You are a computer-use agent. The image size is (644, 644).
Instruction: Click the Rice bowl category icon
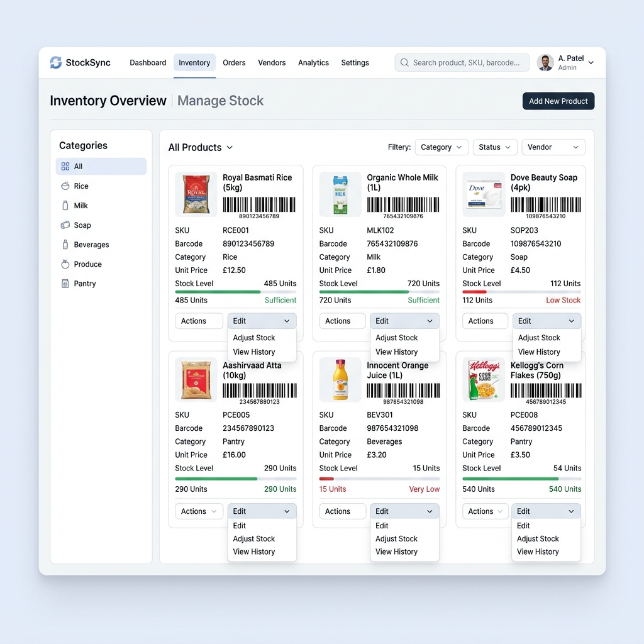pos(65,186)
